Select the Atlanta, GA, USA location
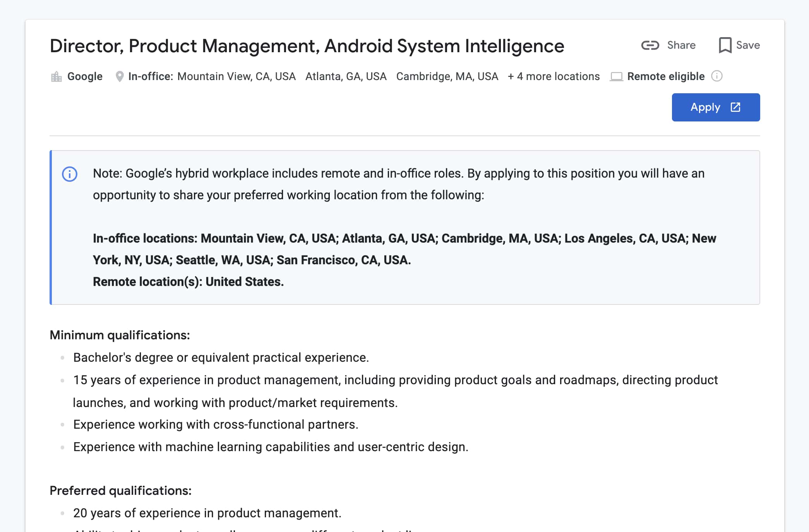The image size is (809, 532). coord(346,77)
